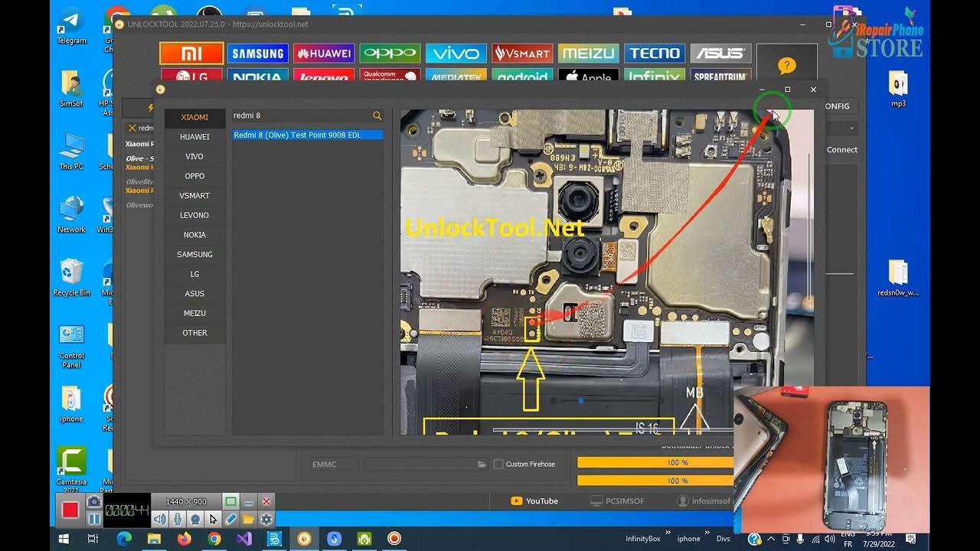The width and height of the screenshot is (980, 551).
Task: Open Task View on taskbar
Action: coord(93,539)
